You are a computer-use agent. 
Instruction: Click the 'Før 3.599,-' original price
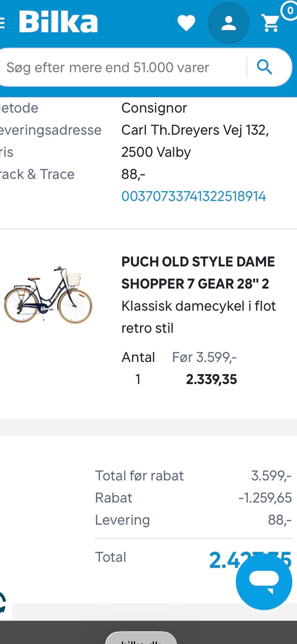[204, 357]
